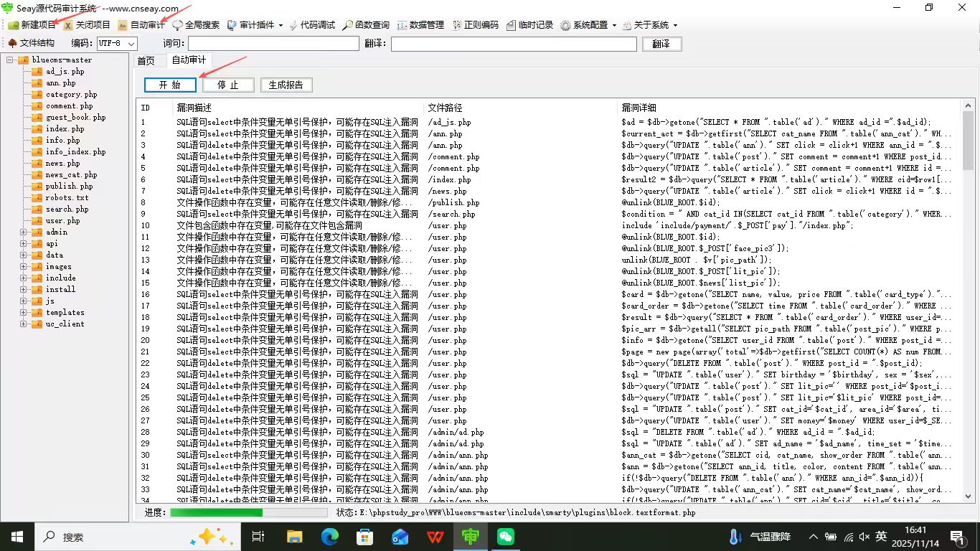This screenshot has height=551, width=980.
Task: Show hidden system tray icons
Action: pos(813,537)
